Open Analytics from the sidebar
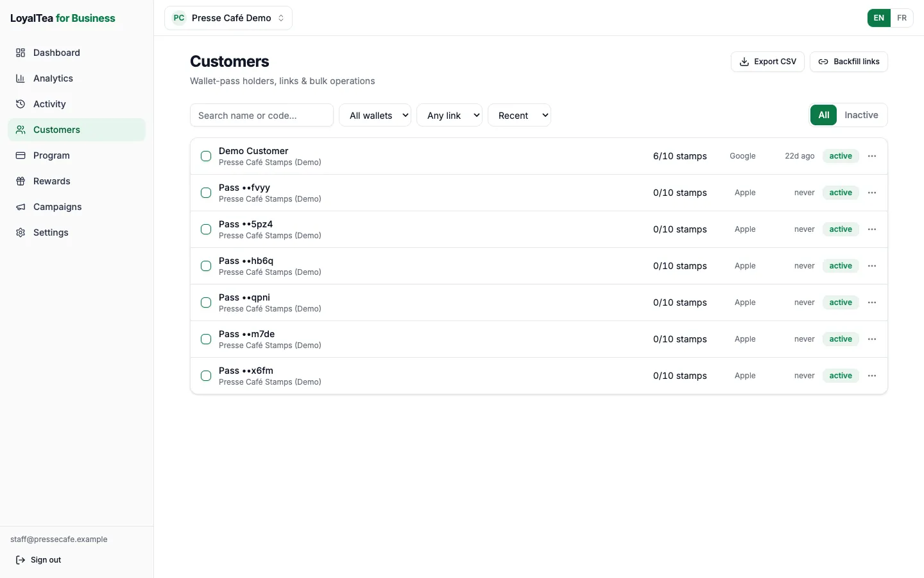The image size is (924, 578). point(77,78)
